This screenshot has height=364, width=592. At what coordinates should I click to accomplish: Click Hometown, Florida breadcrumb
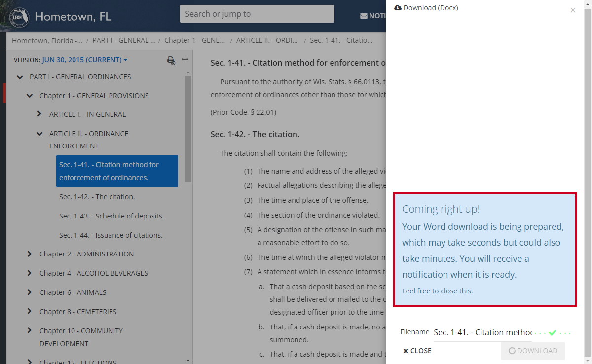pos(47,40)
